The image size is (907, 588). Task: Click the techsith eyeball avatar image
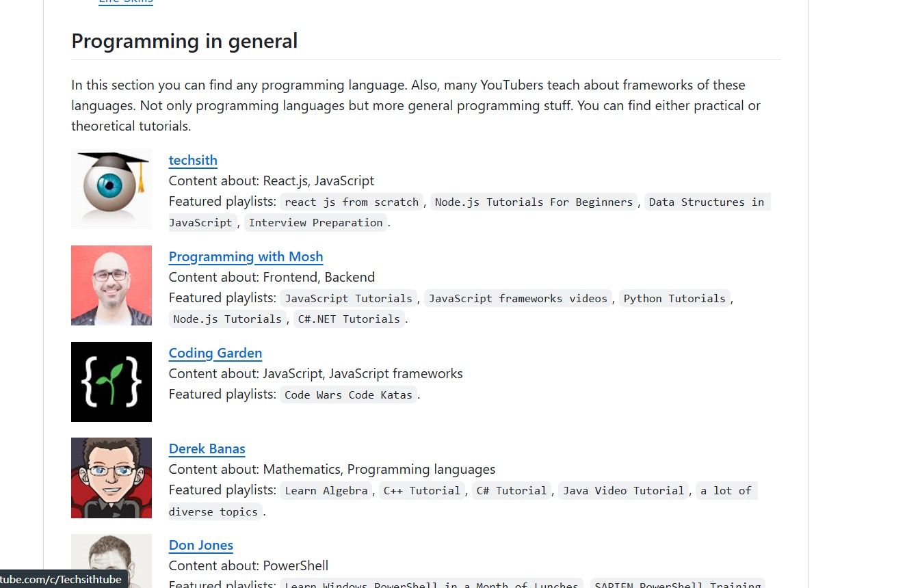point(111,189)
